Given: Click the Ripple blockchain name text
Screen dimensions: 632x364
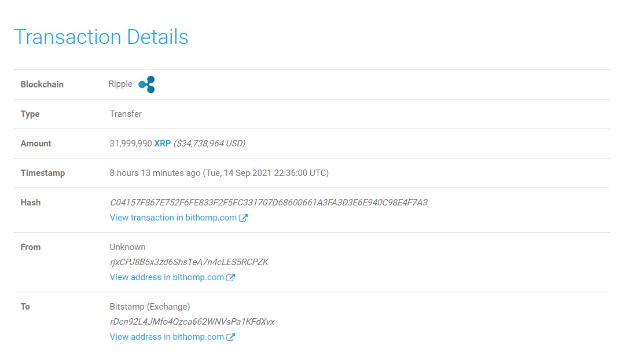Looking at the screenshot, I should (120, 84).
